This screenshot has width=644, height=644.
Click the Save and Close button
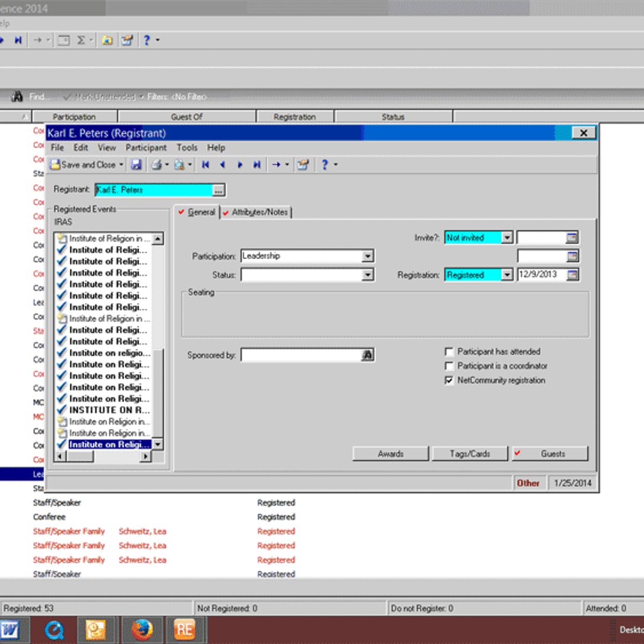coord(83,165)
